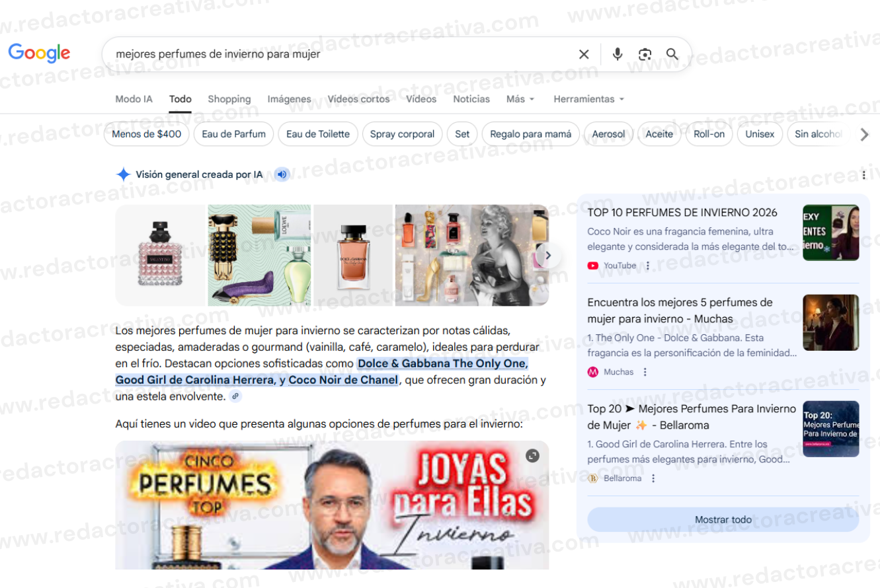
Task: Apply the Spray corporal filter chip
Action: click(402, 134)
